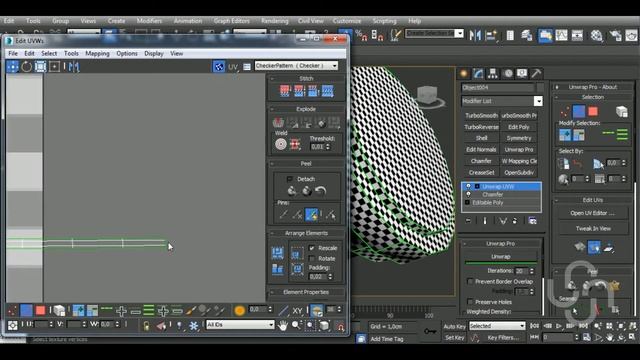
Task: Click the Tweak In View button
Action: pos(593,229)
